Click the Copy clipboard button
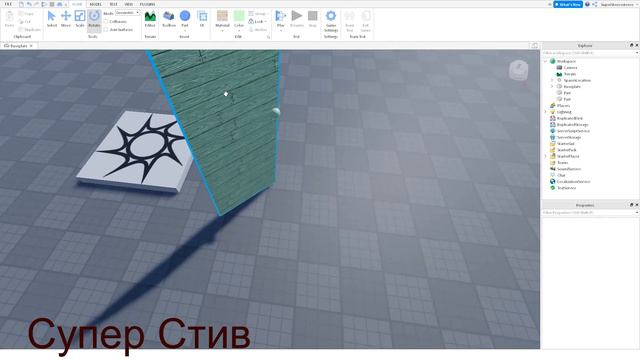 click(26, 13)
